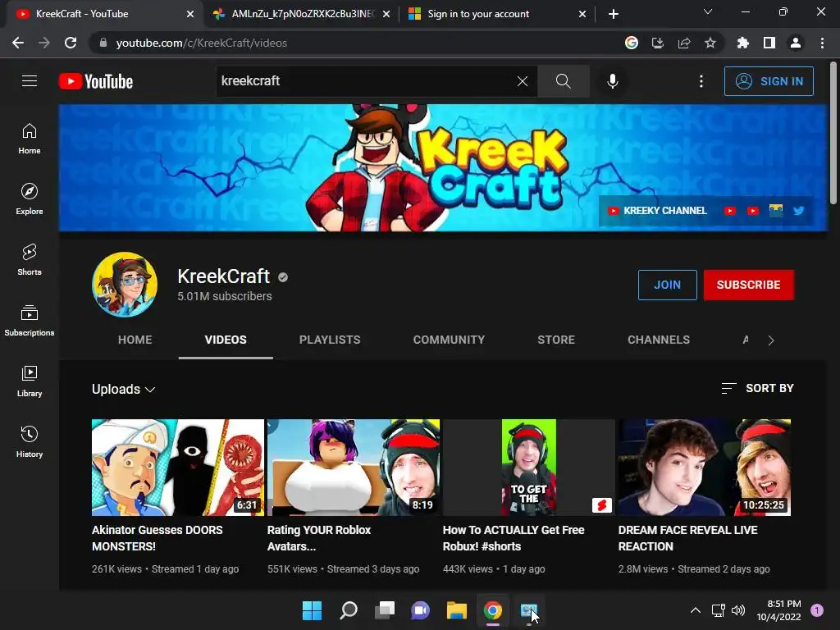Click the browser address bar URL
The height and width of the screenshot is (630, 840).
pyautogui.click(x=202, y=43)
